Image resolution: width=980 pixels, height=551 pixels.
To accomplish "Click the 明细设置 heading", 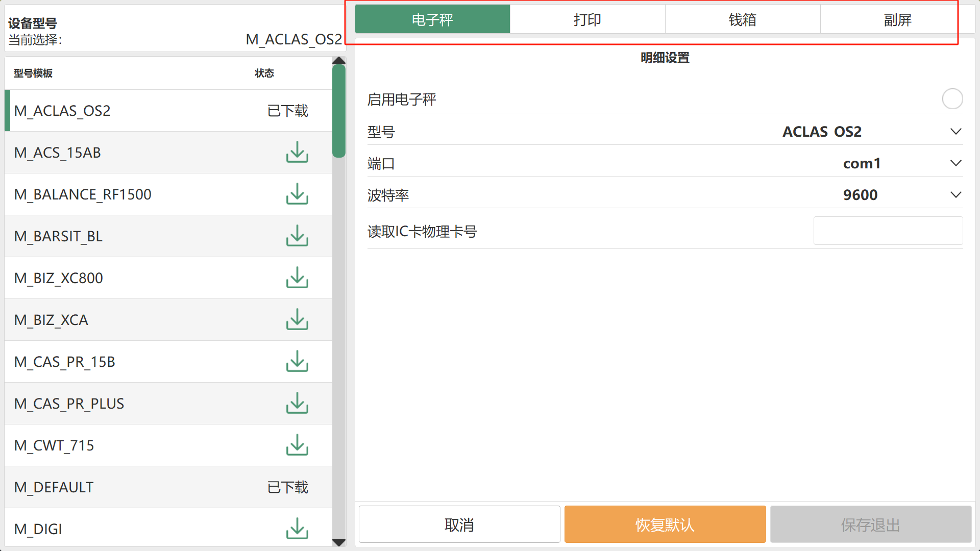I will tap(665, 58).
